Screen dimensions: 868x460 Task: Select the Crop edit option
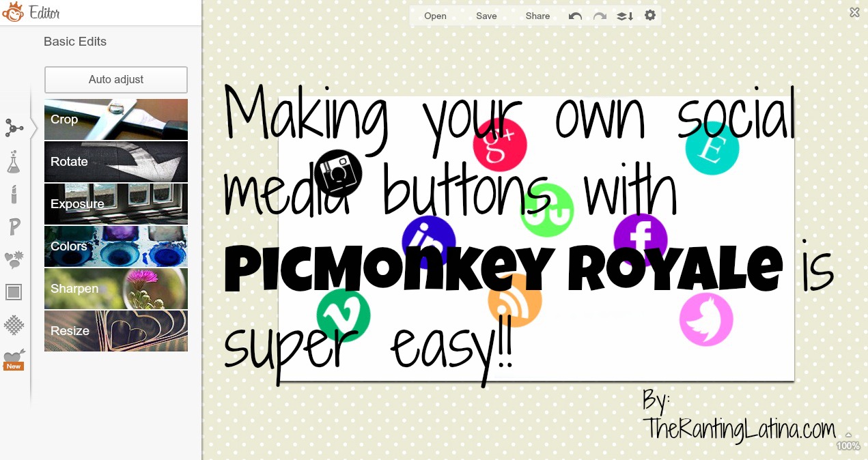pyautogui.click(x=116, y=119)
